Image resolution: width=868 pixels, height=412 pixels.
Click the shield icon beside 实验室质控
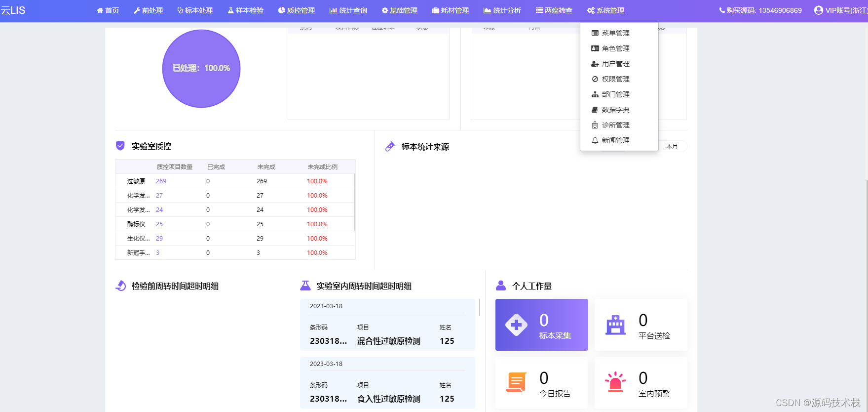pyautogui.click(x=120, y=146)
